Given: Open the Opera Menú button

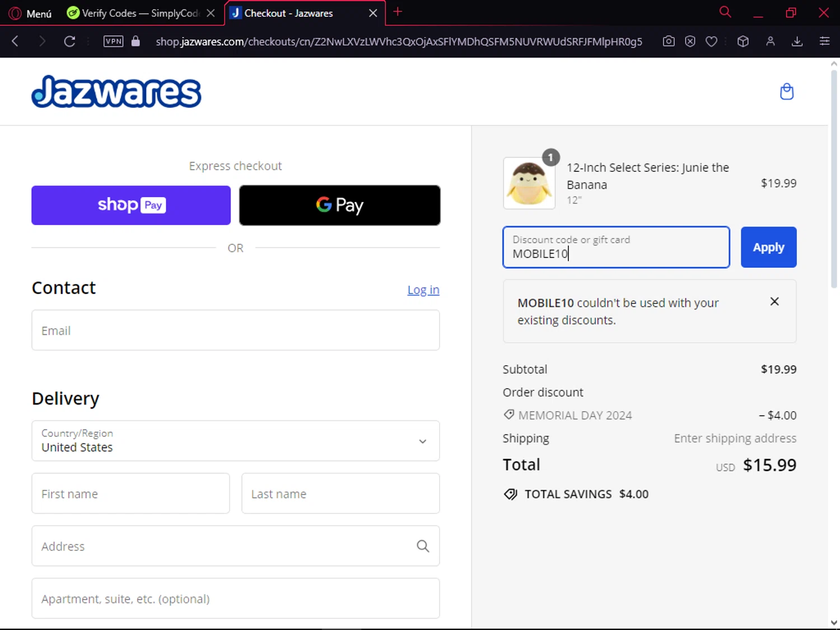Looking at the screenshot, I should 30,13.
